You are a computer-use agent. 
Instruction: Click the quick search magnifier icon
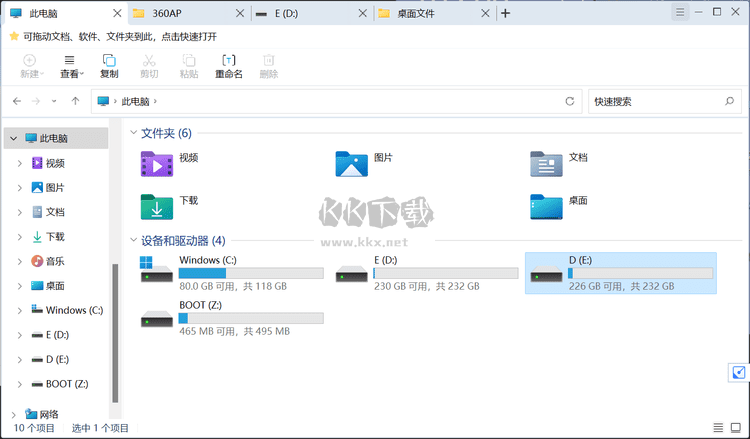tap(729, 101)
